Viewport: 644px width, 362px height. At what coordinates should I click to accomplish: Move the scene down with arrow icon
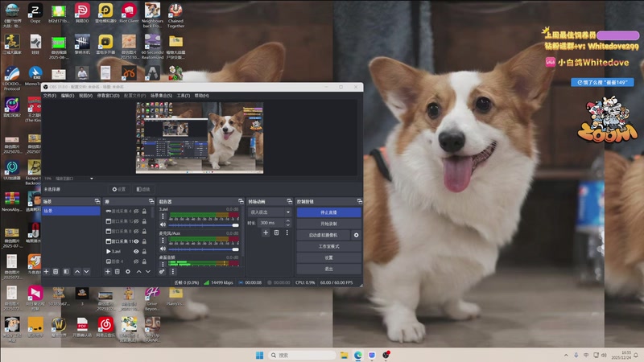point(86,272)
